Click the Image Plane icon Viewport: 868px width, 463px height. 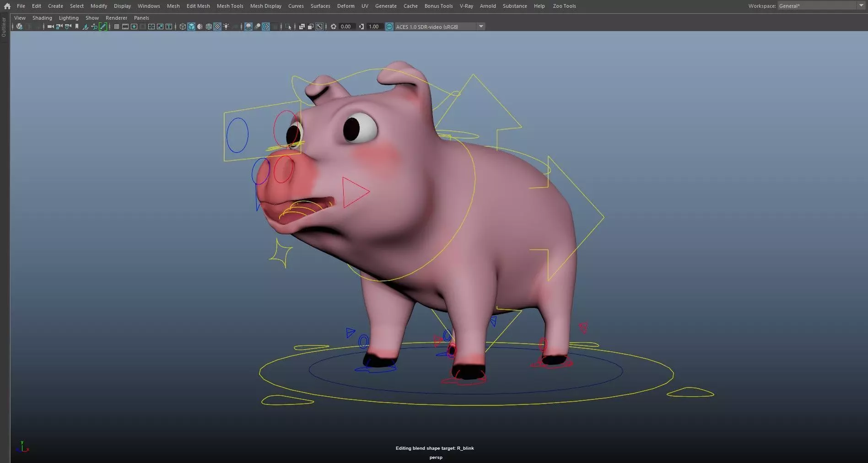(x=85, y=27)
